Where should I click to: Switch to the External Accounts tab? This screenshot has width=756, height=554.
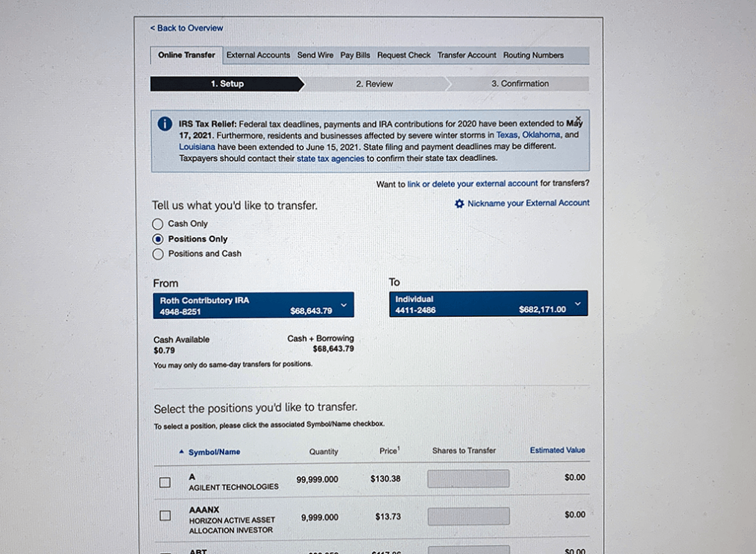coord(258,55)
